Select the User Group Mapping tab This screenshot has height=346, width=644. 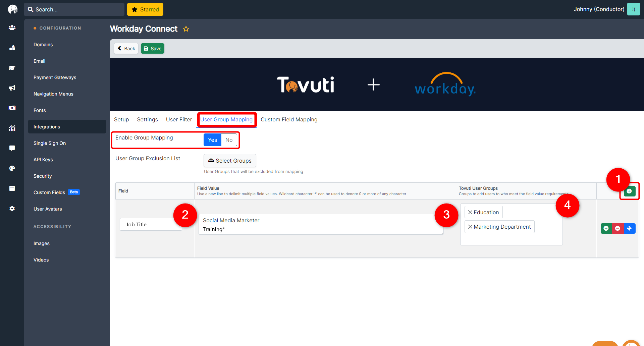pos(226,119)
